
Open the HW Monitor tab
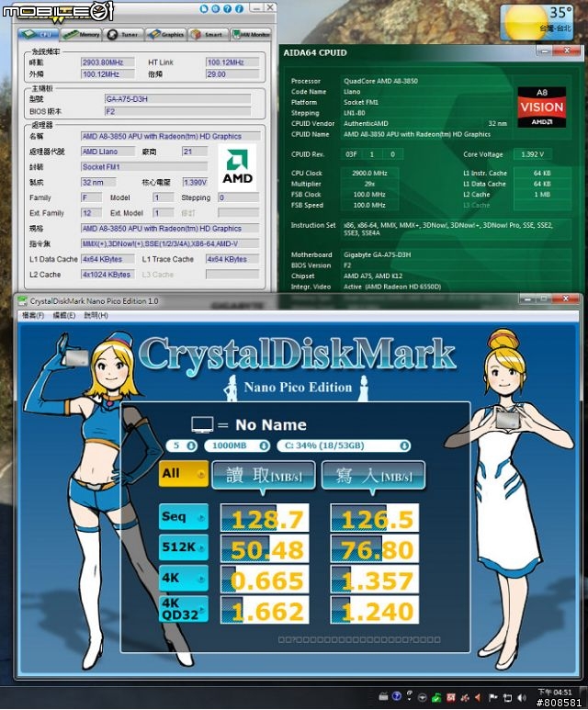[251, 34]
